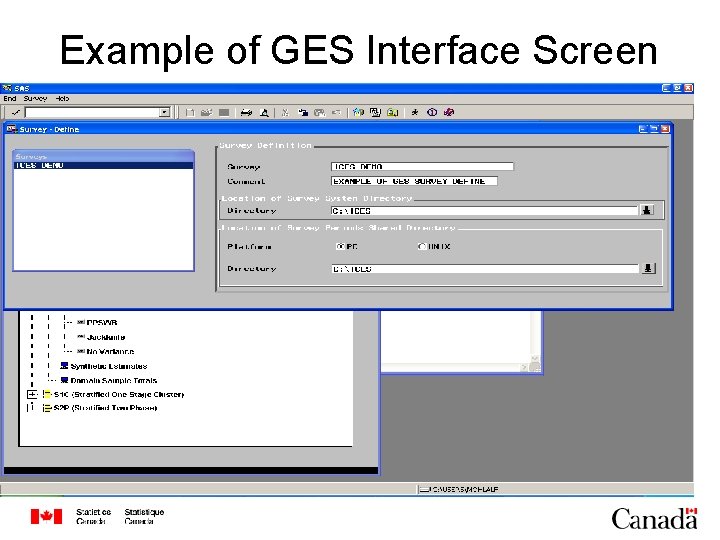The image size is (720, 540).
Task: Open the Help menu
Action: pos(62,99)
